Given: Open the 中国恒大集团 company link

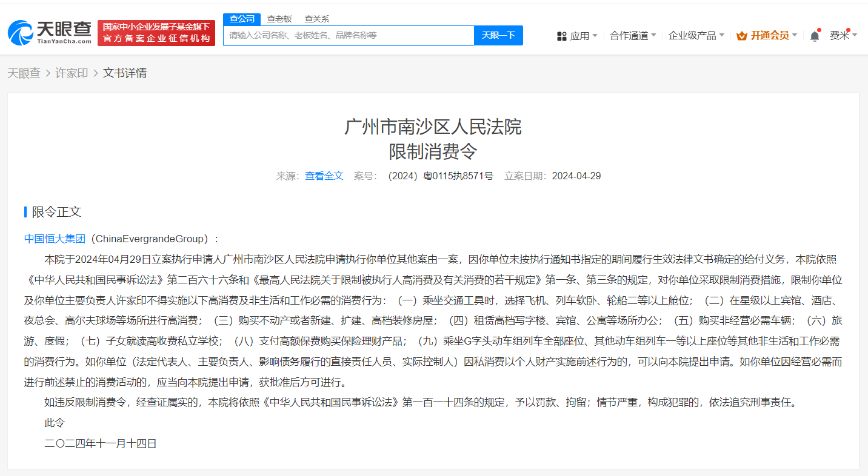Looking at the screenshot, I should [x=55, y=239].
